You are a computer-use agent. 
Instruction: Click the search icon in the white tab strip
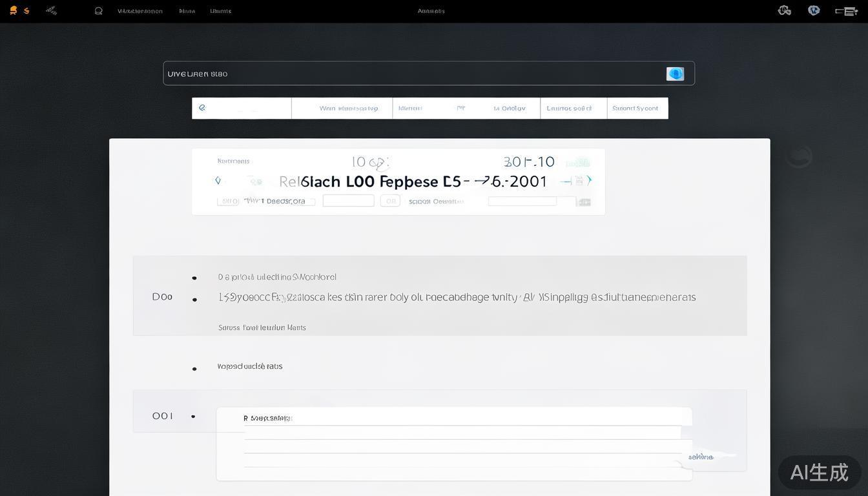202,108
